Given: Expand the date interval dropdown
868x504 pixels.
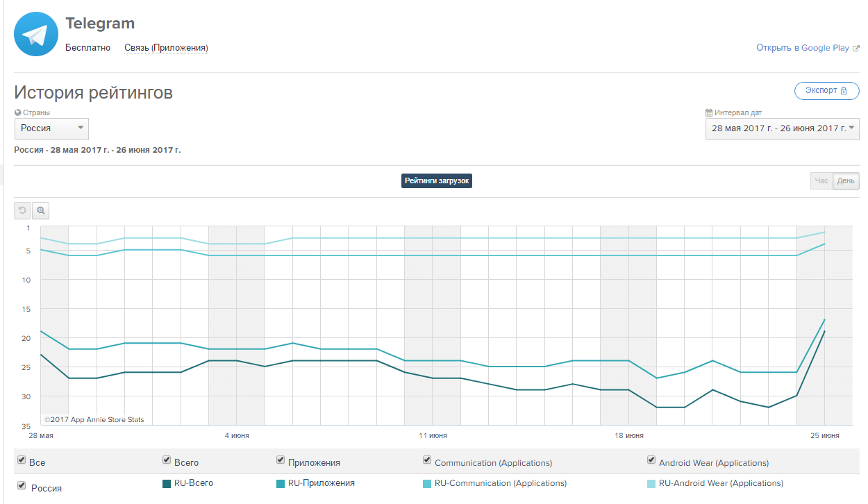Looking at the screenshot, I should click(x=782, y=128).
